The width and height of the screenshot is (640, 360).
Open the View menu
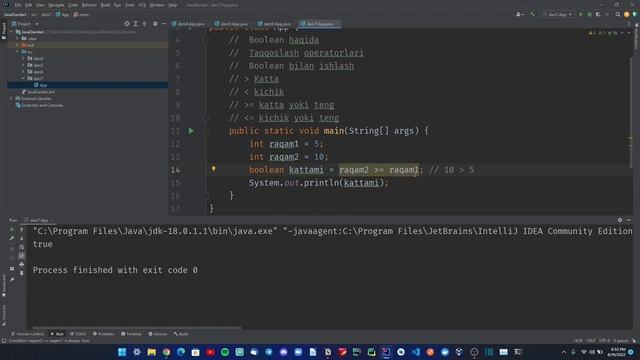(40, 5)
